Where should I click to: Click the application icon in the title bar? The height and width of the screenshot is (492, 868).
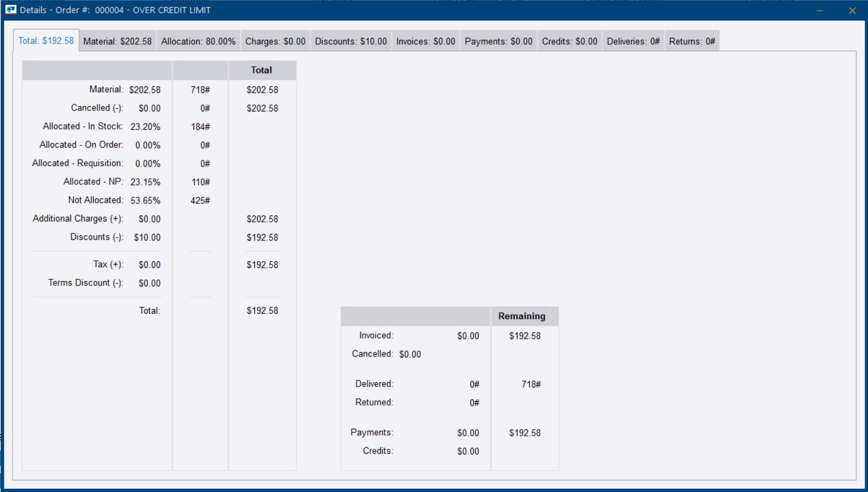coord(11,10)
